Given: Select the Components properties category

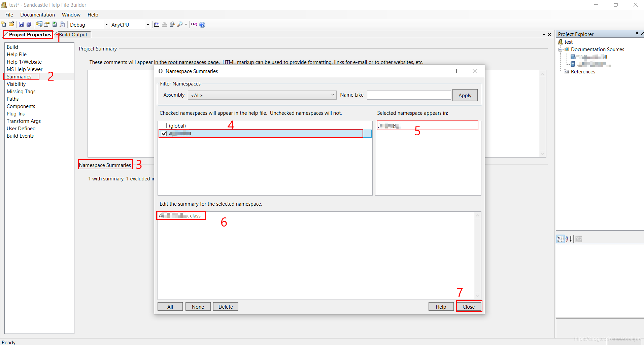Looking at the screenshot, I should [x=21, y=106].
